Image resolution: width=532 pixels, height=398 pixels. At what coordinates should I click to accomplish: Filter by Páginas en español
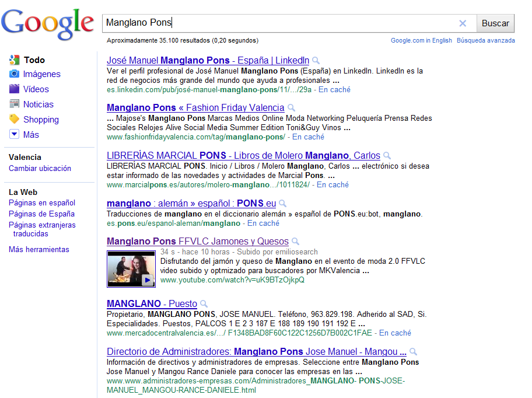click(42, 203)
